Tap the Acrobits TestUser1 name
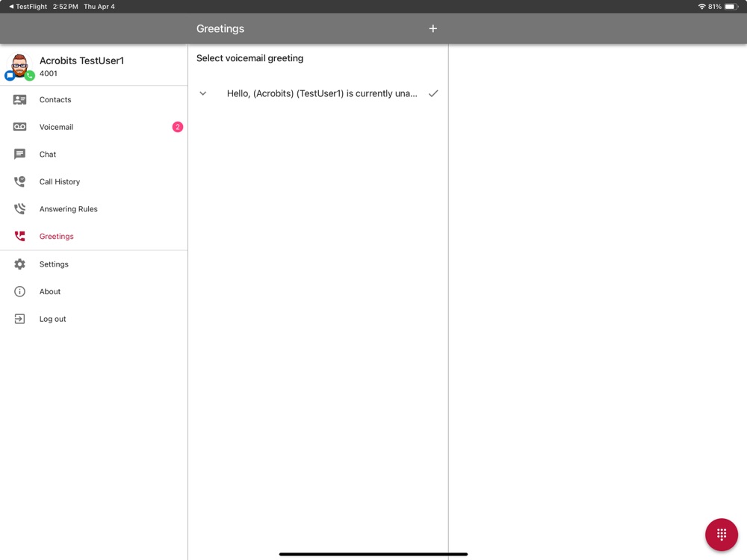This screenshot has width=747, height=560. coord(81,60)
